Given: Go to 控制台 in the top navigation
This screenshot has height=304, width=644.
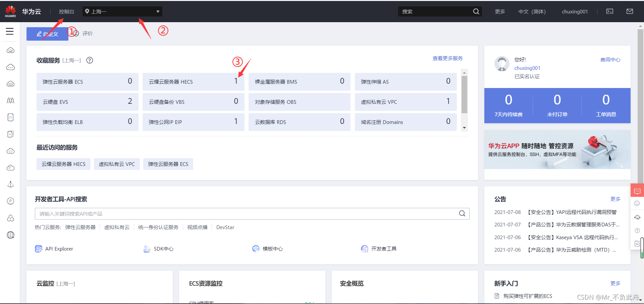Looking at the screenshot, I should click(67, 11).
